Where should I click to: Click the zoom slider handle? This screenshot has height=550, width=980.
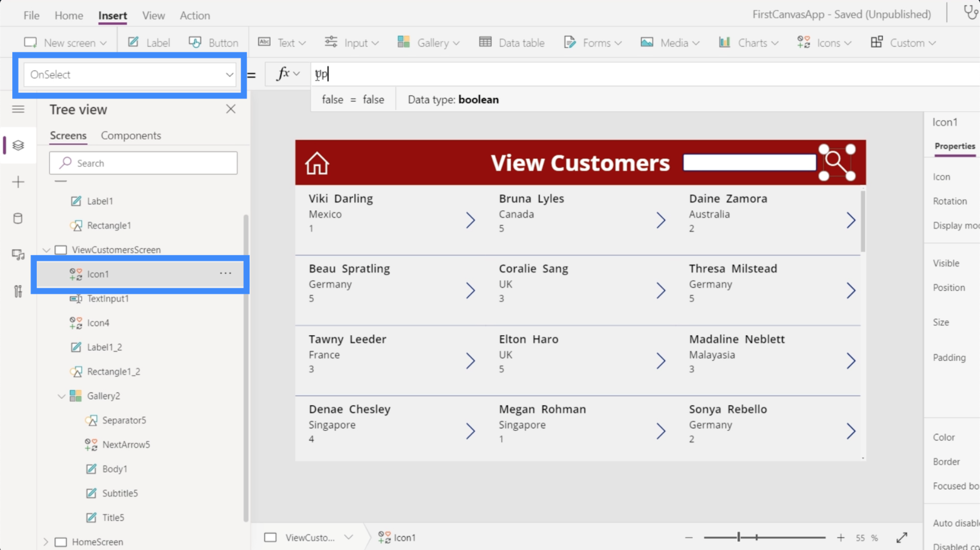[x=738, y=537]
